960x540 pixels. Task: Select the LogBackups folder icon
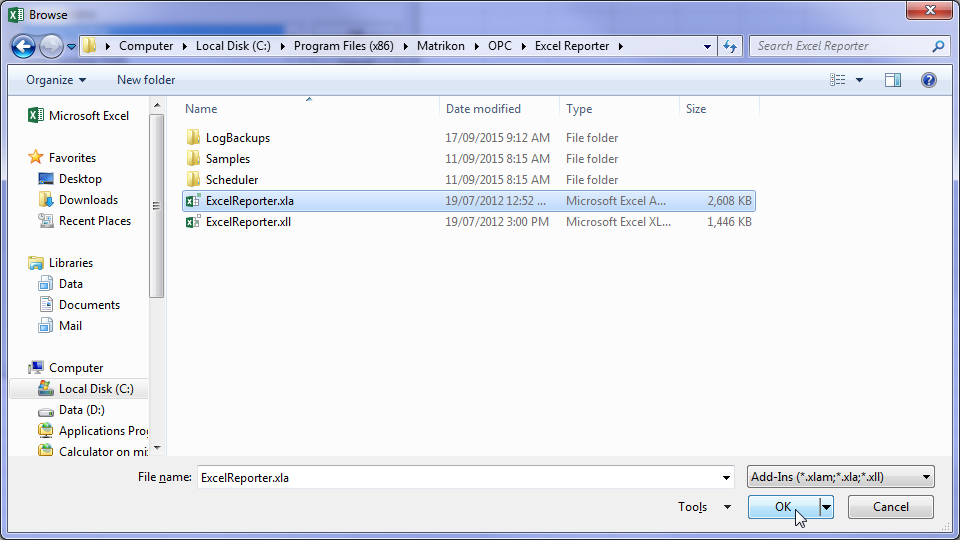[193, 137]
